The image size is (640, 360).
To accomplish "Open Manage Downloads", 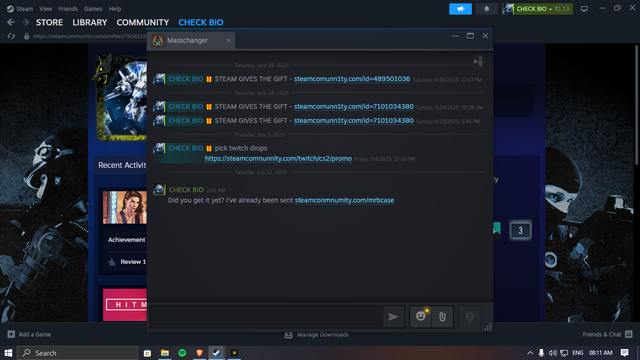I will point(317,335).
